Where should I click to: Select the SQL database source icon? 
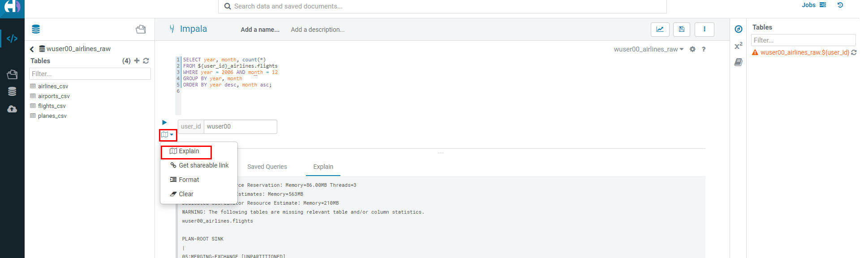[36, 29]
